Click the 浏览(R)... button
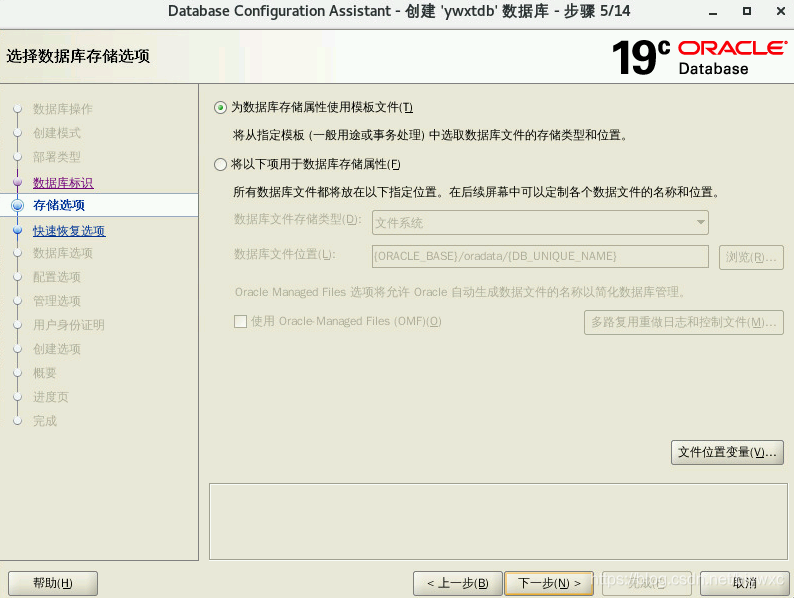The height and width of the screenshot is (598, 794). point(751,257)
